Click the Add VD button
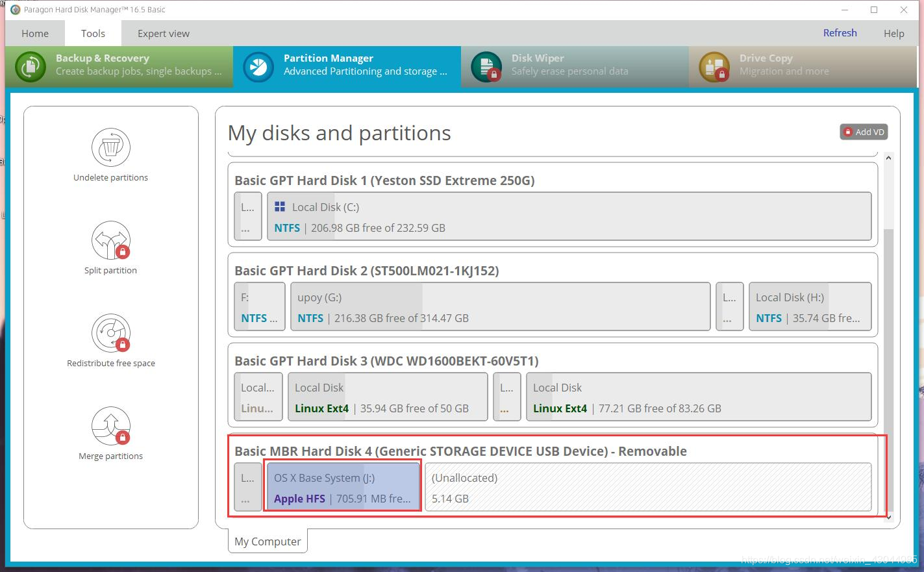The width and height of the screenshot is (924, 572). (x=864, y=132)
